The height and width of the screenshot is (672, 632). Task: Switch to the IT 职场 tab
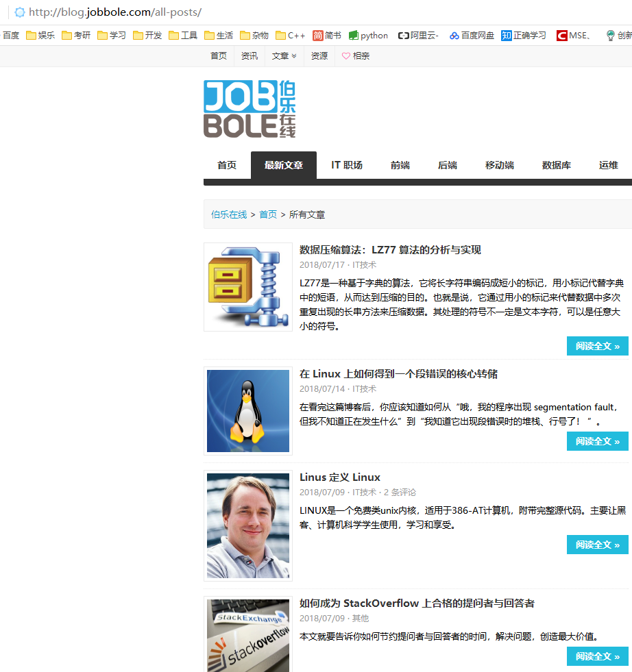(346, 164)
